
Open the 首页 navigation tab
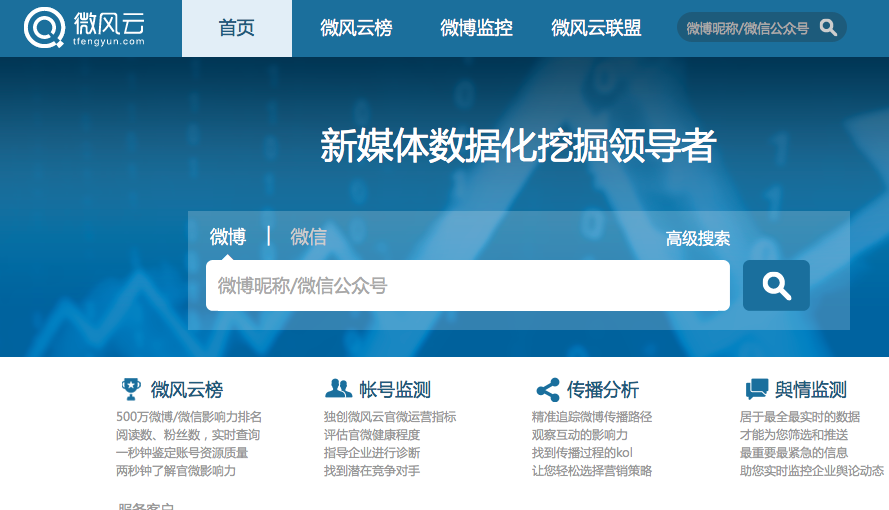(237, 28)
